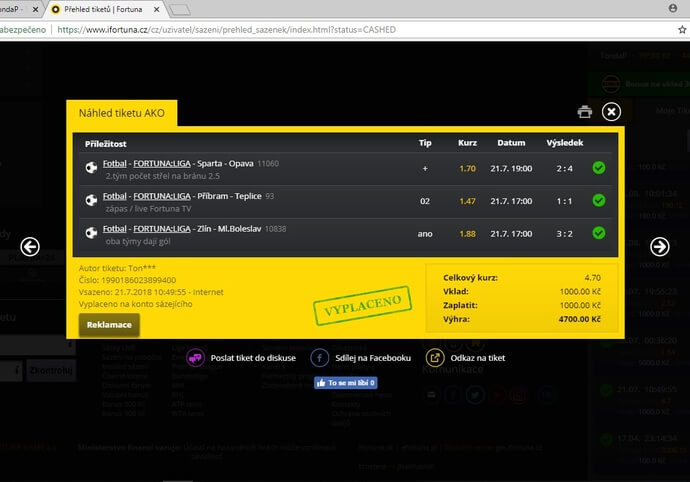The width and height of the screenshot is (690, 482).
Task: Bookmark page with the star icon
Action: pyautogui.click(x=682, y=29)
